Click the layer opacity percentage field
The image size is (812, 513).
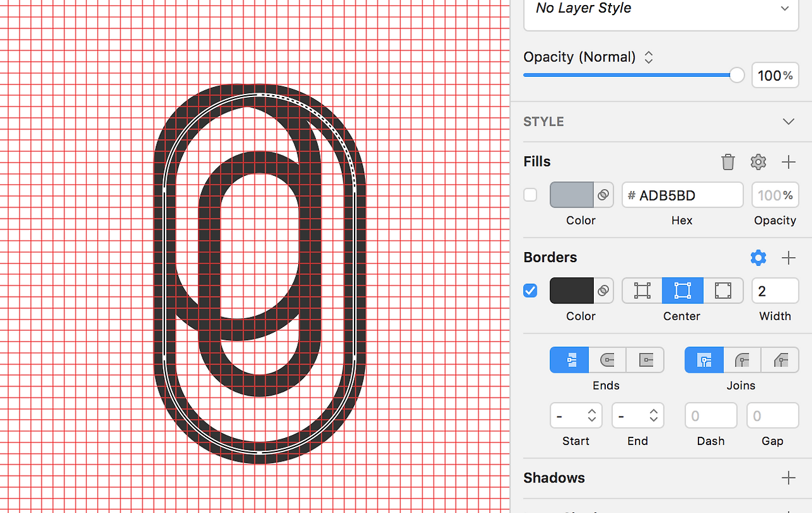(x=775, y=76)
